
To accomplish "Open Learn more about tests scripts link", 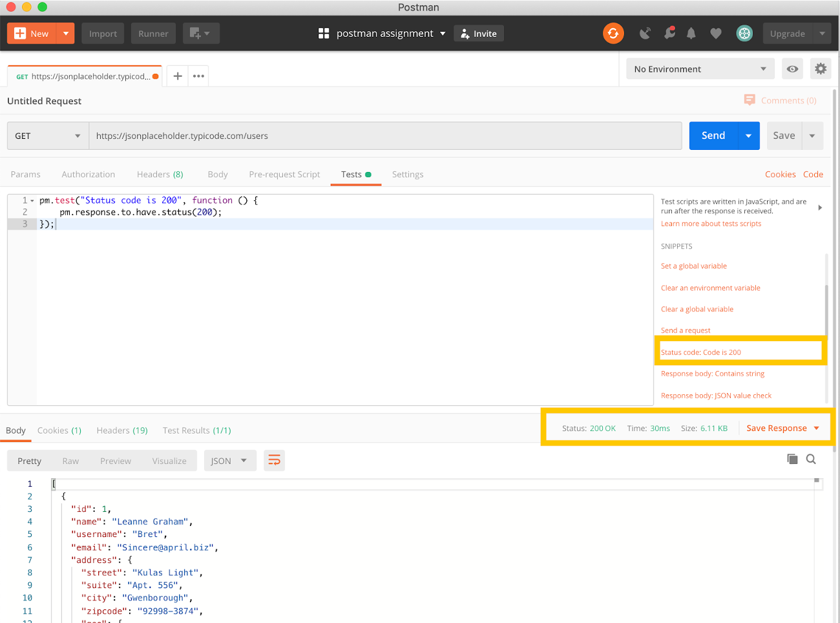I will 711,224.
